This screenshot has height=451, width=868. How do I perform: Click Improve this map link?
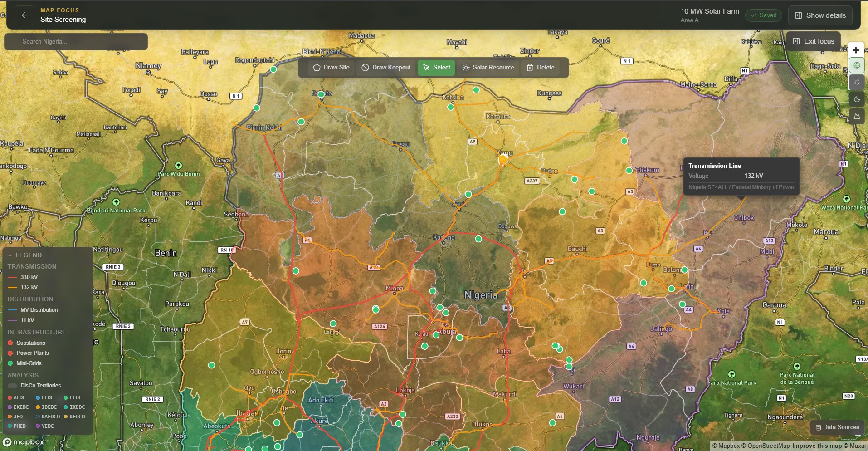[817, 446]
